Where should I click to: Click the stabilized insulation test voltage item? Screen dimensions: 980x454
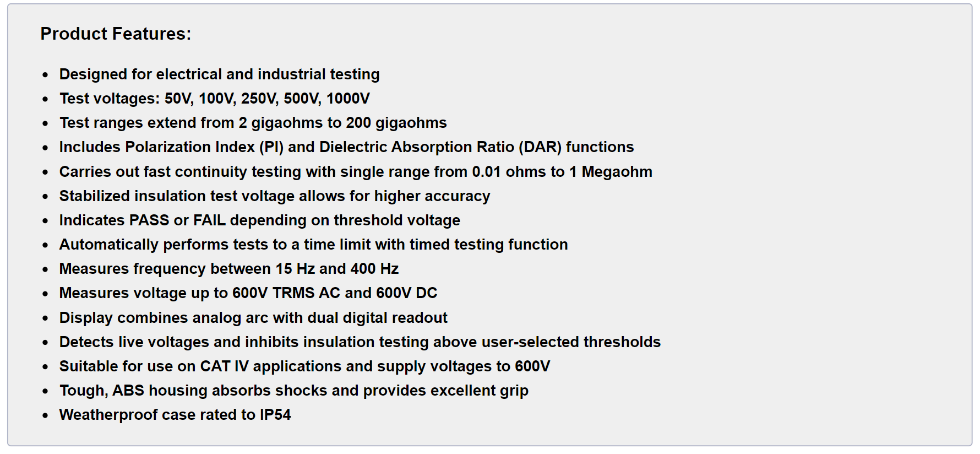coord(275,196)
